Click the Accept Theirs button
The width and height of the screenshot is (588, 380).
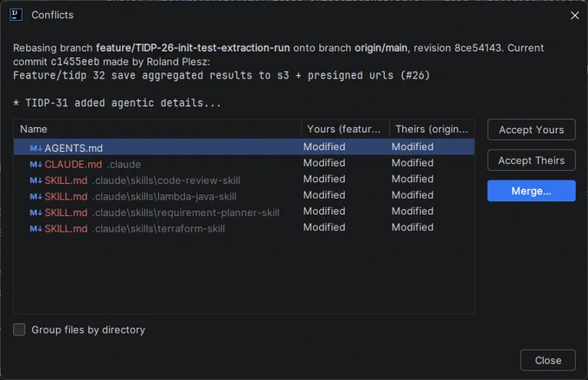pos(532,161)
